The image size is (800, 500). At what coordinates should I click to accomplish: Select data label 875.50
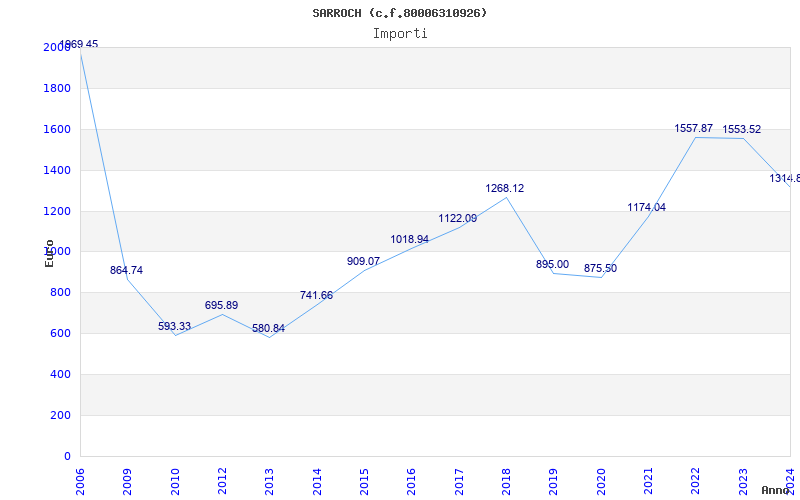coord(601,269)
